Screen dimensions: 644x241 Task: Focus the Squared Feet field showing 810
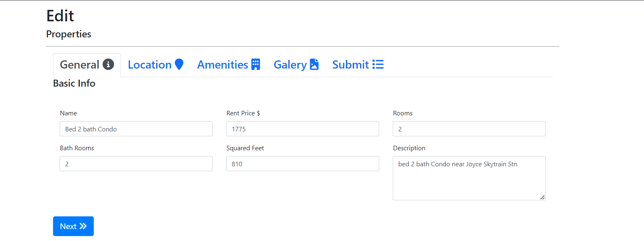point(302,164)
